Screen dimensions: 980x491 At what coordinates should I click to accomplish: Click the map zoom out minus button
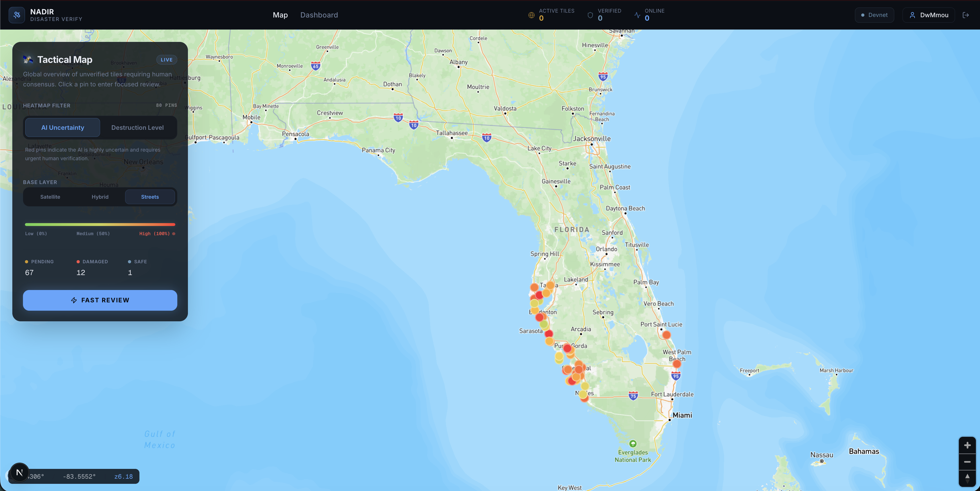[967, 462]
